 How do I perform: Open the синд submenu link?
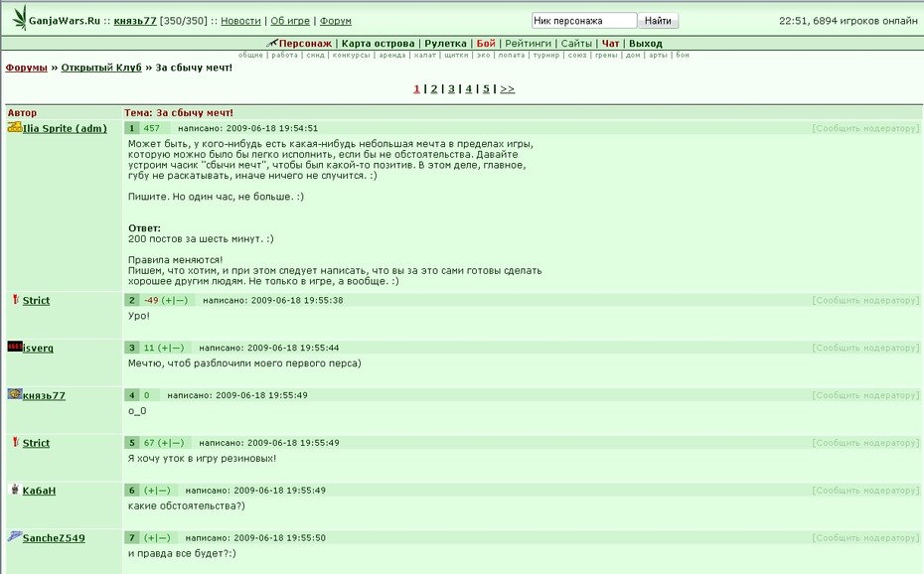click(315, 55)
